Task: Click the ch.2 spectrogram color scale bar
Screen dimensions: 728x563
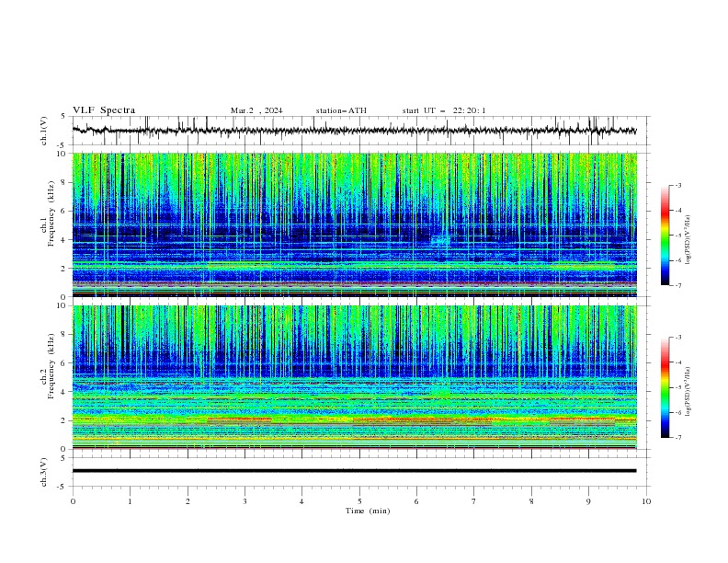Action: pos(665,387)
